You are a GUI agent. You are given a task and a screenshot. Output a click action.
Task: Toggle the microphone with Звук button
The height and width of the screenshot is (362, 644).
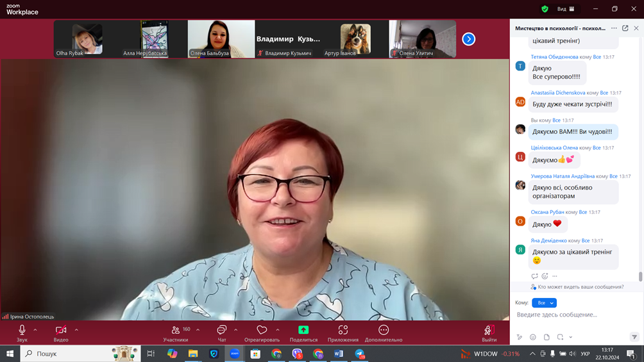pos(22,333)
